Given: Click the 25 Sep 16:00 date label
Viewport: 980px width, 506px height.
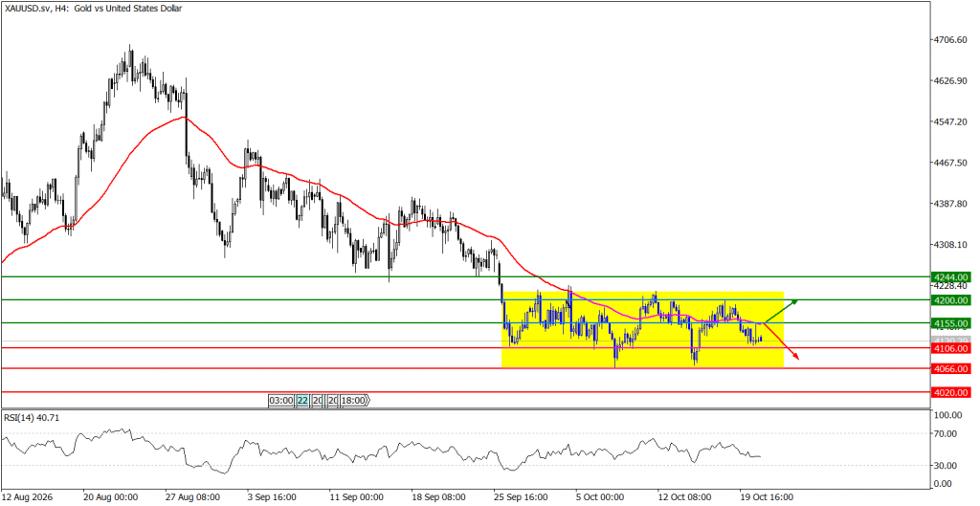Looking at the screenshot, I should tap(523, 497).
